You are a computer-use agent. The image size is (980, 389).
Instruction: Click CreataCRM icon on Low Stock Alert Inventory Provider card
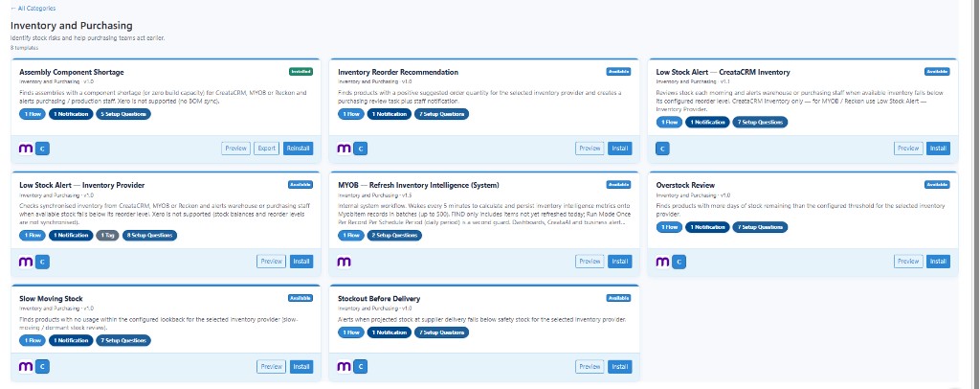pos(42,262)
